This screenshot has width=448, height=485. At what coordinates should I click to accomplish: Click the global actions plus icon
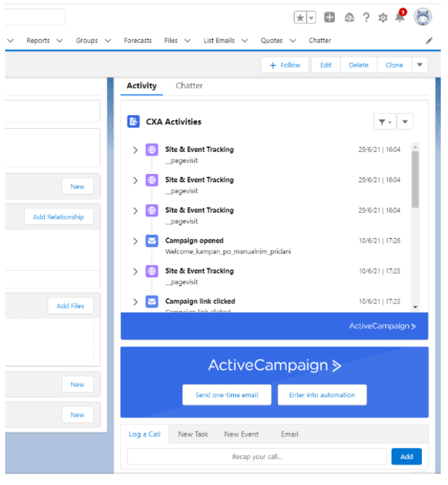click(329, 17)
